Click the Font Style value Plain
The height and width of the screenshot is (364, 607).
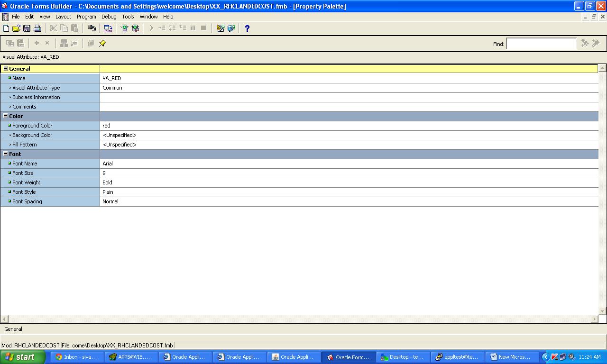(x=108, y=192)
